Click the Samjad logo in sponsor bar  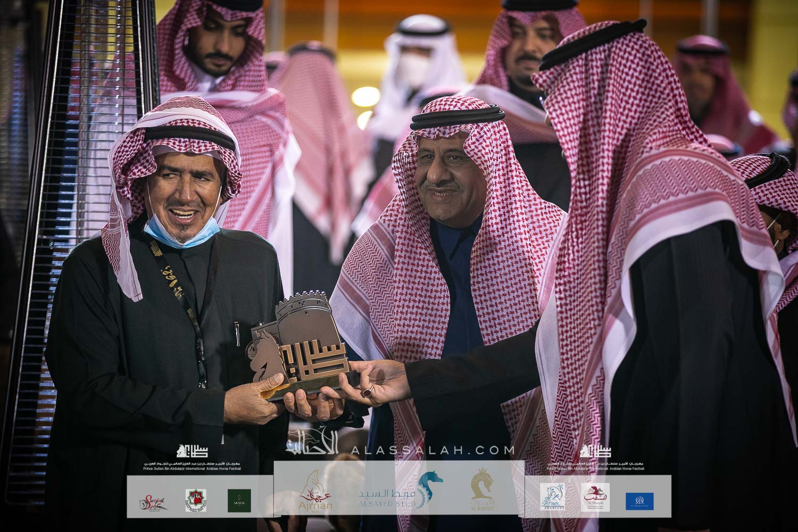153,501
